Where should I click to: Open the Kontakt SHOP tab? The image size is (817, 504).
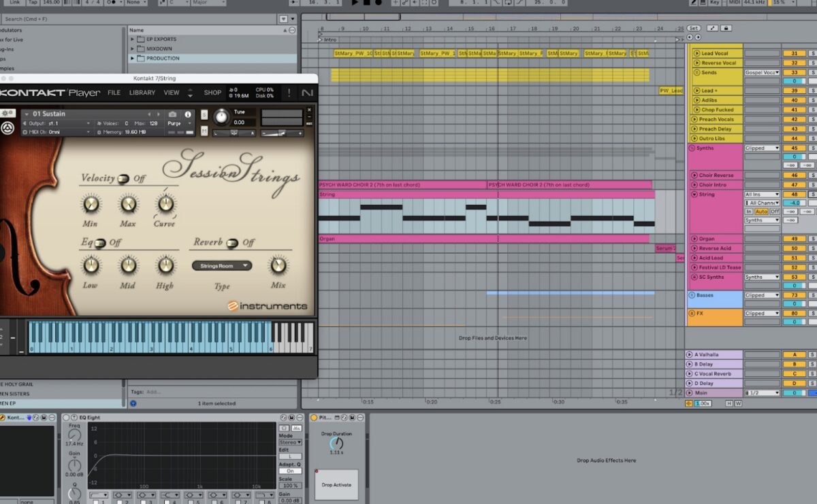coord(212,93)
